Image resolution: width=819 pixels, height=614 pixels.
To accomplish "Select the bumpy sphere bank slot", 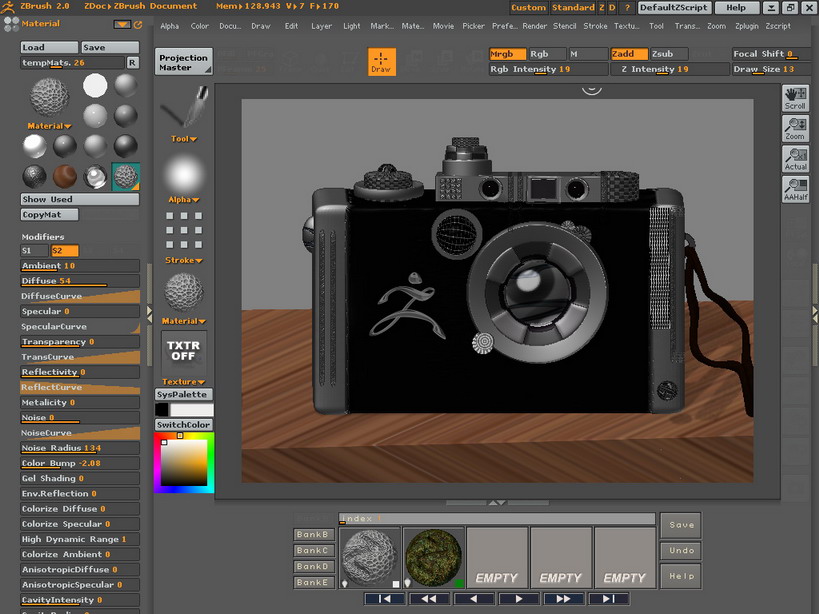I will point(370,558).
